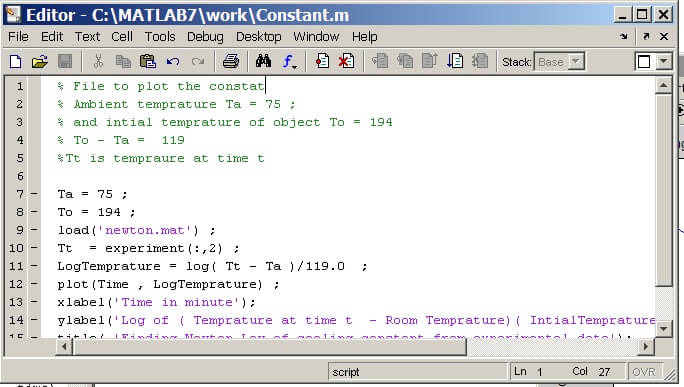The width and height of the screenshot is (684, 387).
Task: Click the Save diskette icon
Action: (65, 62)
